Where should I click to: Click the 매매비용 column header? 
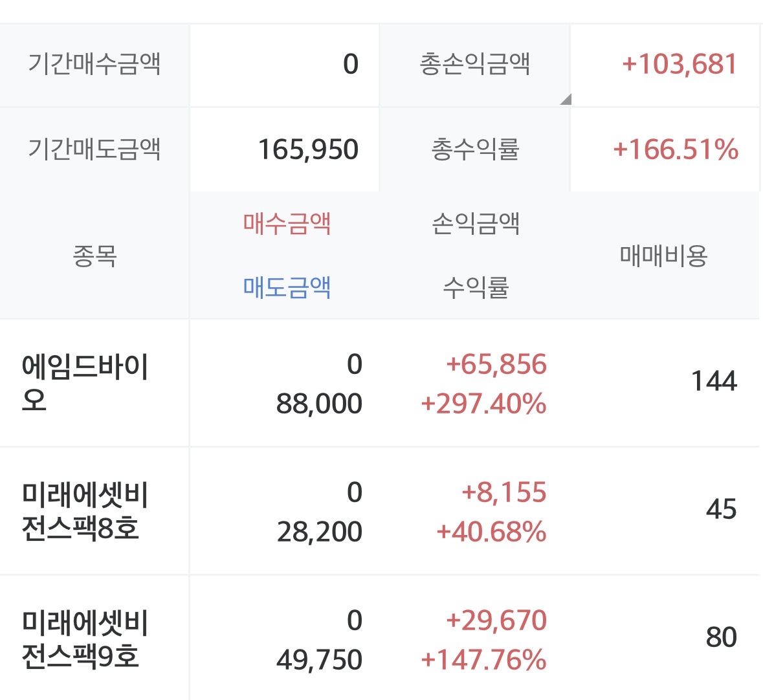pos(663,256)
